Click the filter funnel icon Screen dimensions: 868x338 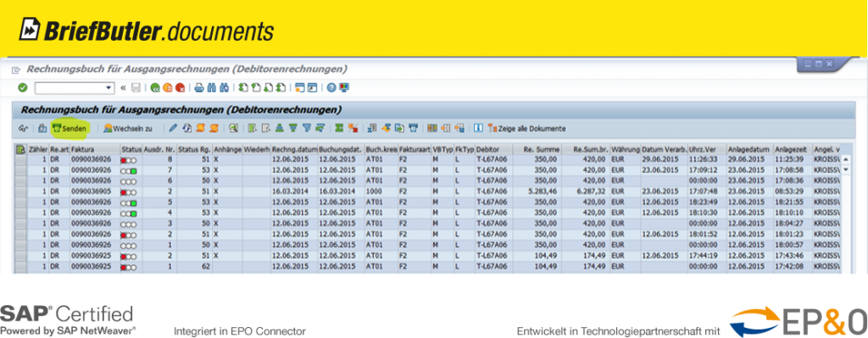tap(306, 129)
